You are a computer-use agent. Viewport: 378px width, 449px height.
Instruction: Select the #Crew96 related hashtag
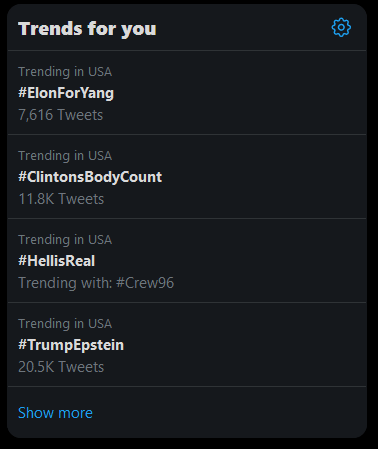[x=145, y=283]
